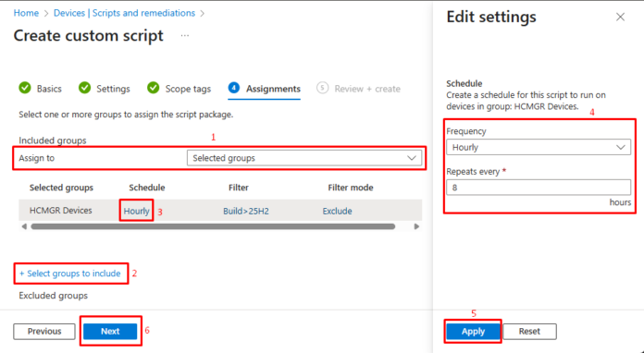This screenshot has height=353, width=644.
Task: Select the HCMGR Devices group cell
Action: (x=61, y=211)
